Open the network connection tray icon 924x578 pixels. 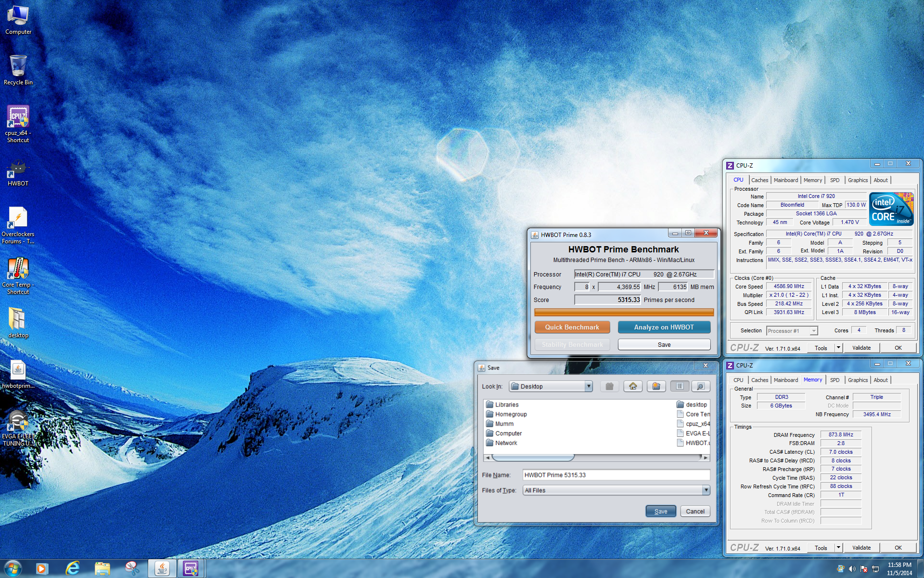pos(875,569)
